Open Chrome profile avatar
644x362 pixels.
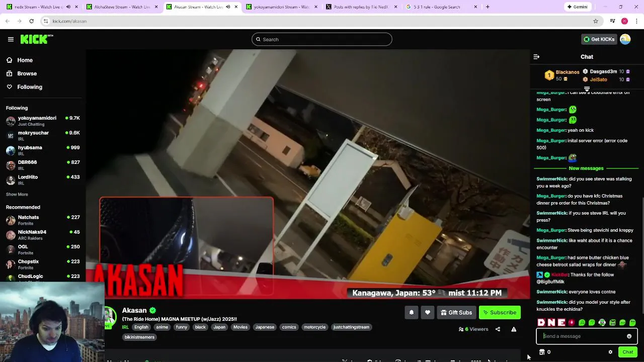[624, 21]
